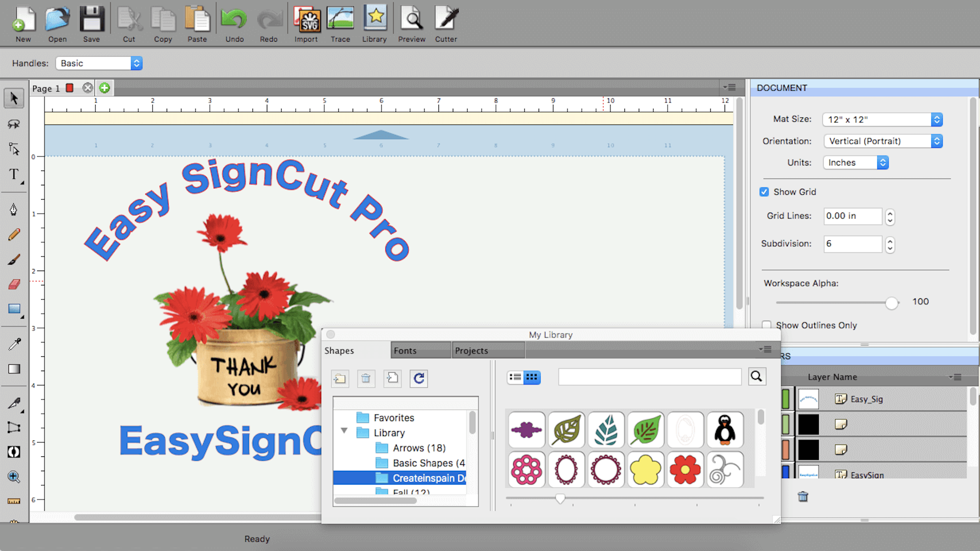Open the Orientation dropdown
Screen dimensions: 980x551
click(883, 141)
